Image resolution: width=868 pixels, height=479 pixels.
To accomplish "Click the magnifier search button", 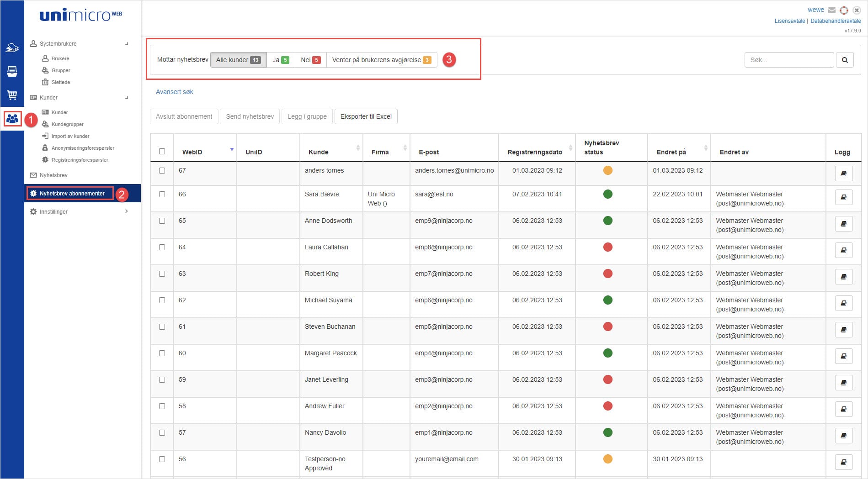I will 845,60.
